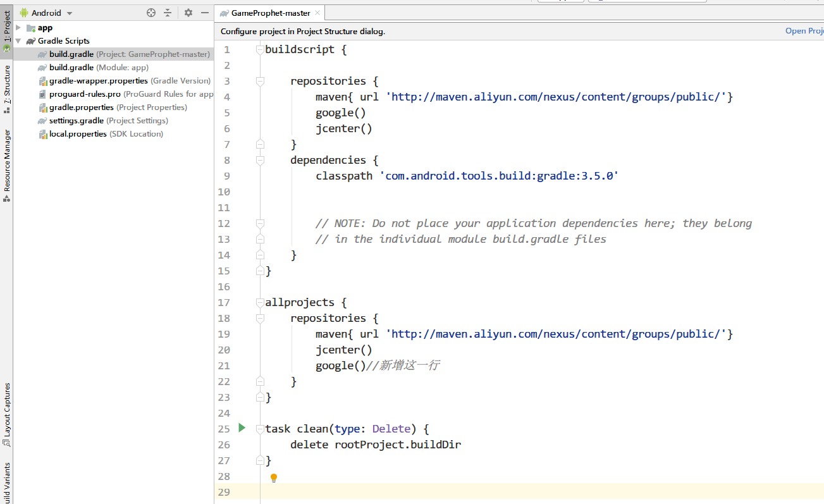The image size is (824, 504).
Task: Close the GameProphet-master editor tab
Action: coord(317,13)
